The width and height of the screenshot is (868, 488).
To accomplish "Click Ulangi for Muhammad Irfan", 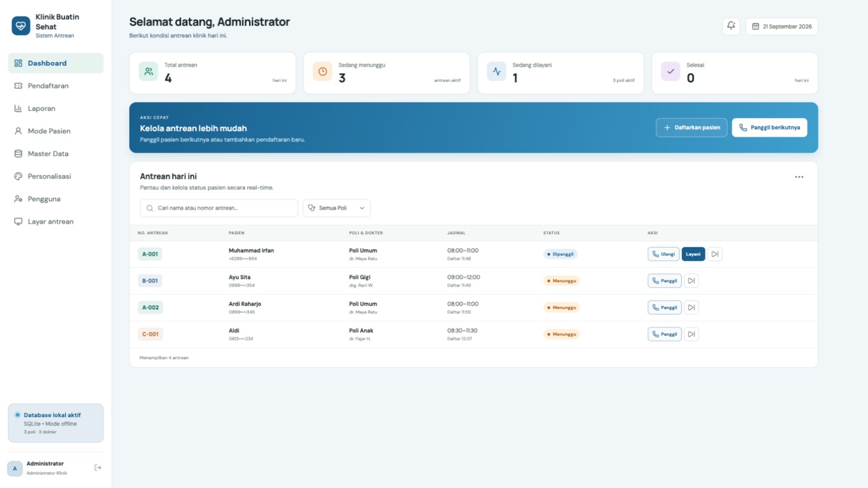I will (663, 254).
